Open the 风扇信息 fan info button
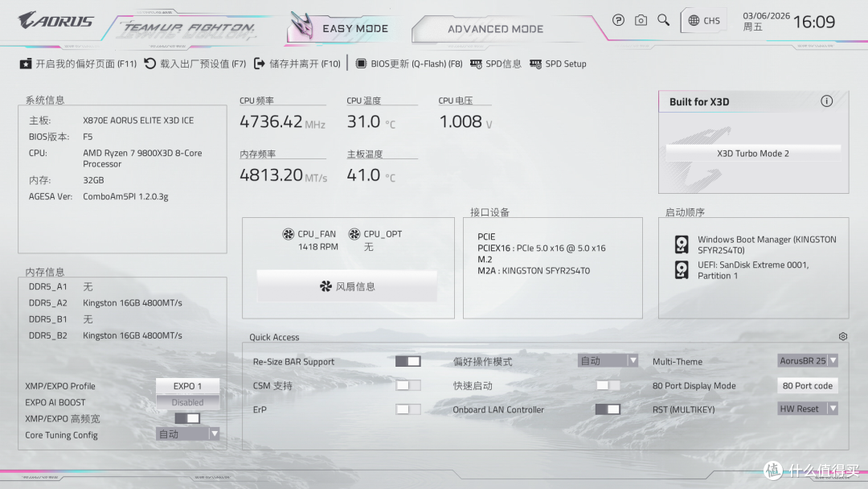868x489 pixels. coord(347,286)
